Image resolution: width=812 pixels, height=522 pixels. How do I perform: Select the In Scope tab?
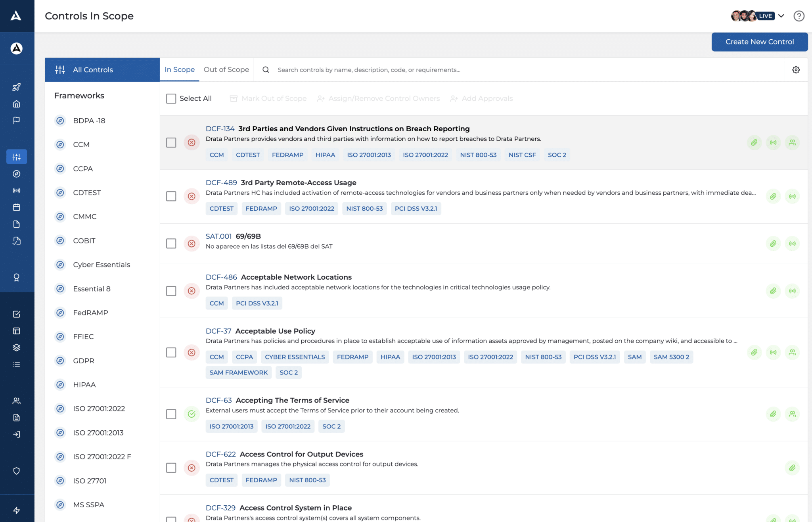coord(180,70)
